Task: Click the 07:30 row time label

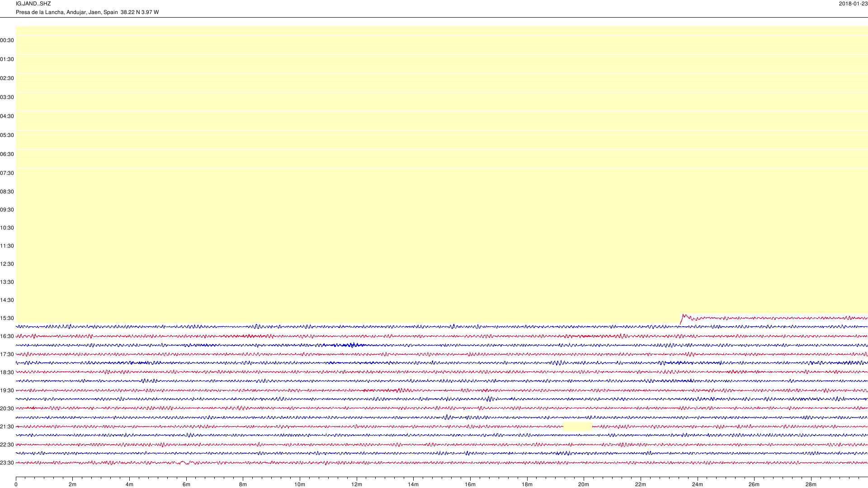Action: pyautogui.click(x=7, y=173)
